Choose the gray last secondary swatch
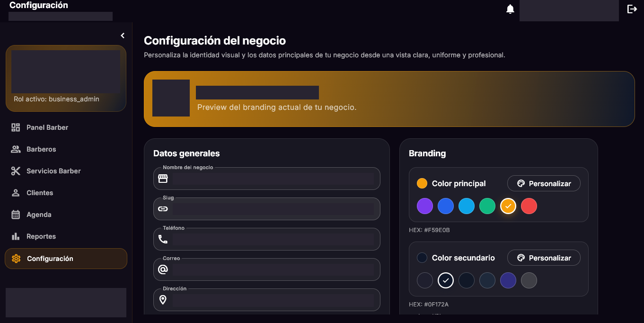This screenshot has height=323, width=644. (x=529, y=280)
